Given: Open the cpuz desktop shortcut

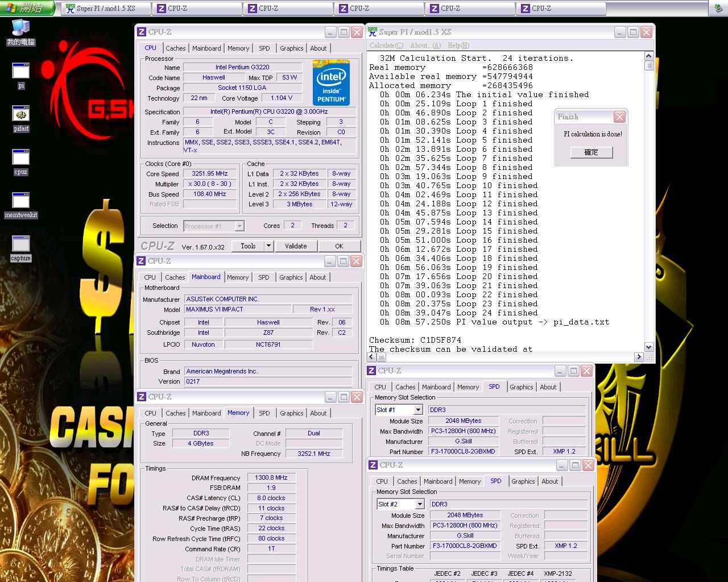Looking at the screenshot, I should pos(20,162).
